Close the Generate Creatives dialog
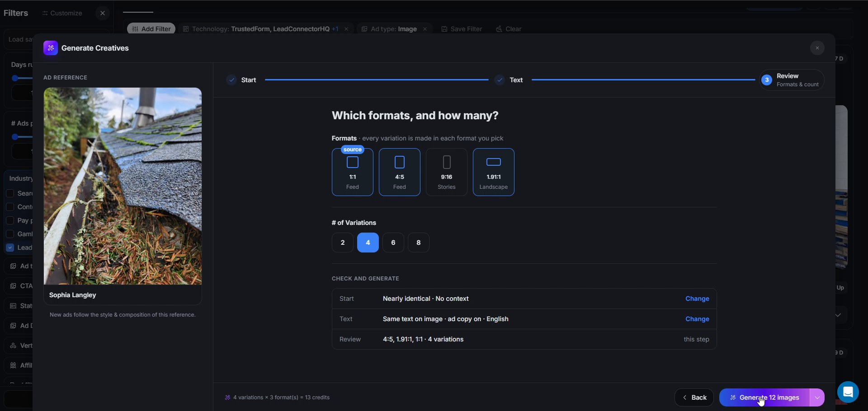The image size is (868, 411). coord(817,48)
